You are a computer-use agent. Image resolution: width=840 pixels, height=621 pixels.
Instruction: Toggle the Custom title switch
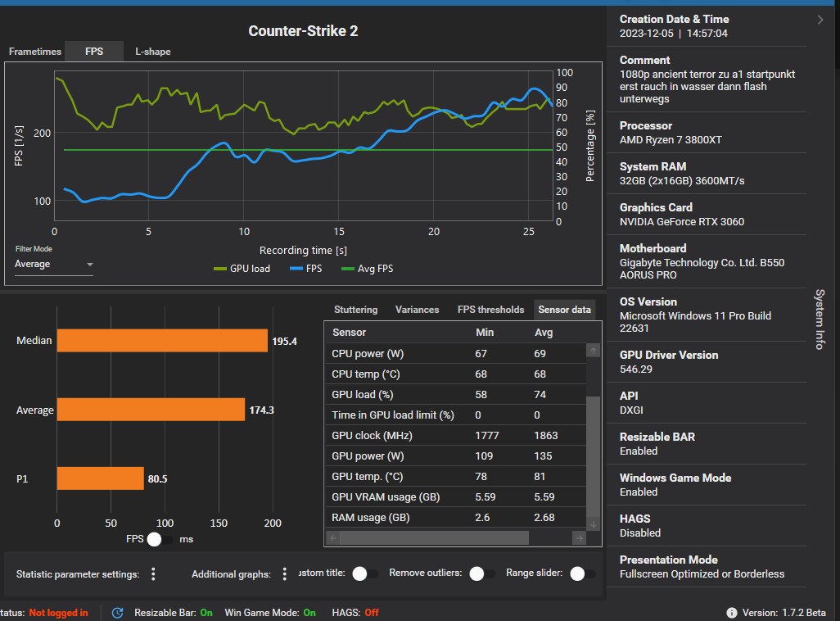click(x=365, y=573)
